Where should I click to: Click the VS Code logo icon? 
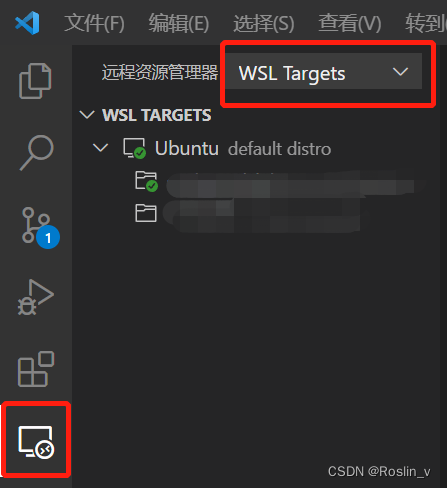tap(27, 23)
